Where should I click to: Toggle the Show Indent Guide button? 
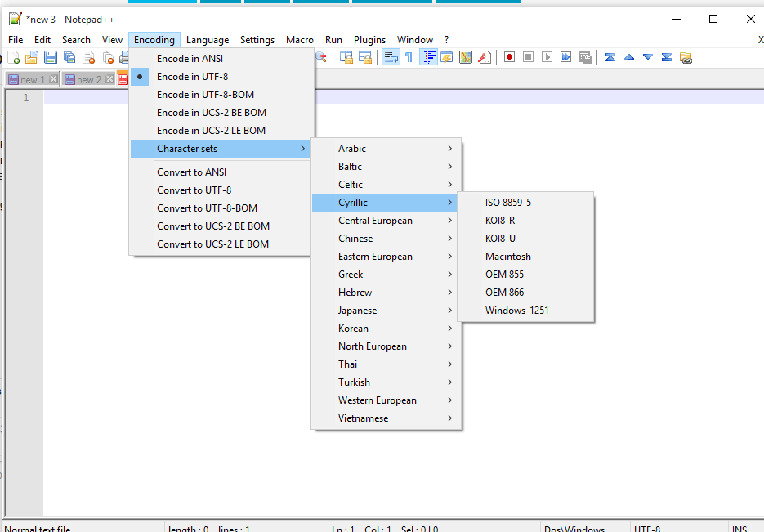pyautogui.click(x=429, y=57)
